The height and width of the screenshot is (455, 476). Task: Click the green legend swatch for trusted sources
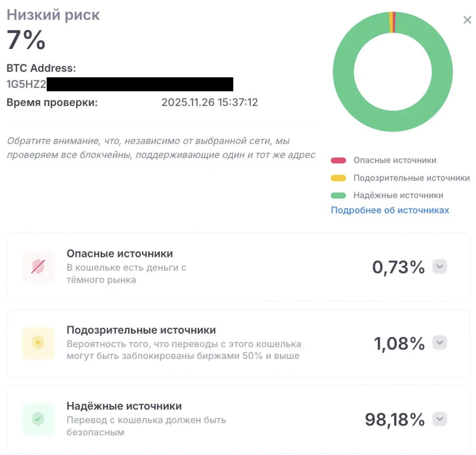click(x=338, y=196)
